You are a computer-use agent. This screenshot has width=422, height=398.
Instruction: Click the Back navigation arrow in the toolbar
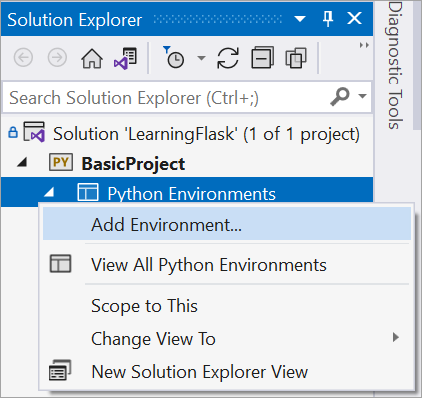[x=23, y=58]
